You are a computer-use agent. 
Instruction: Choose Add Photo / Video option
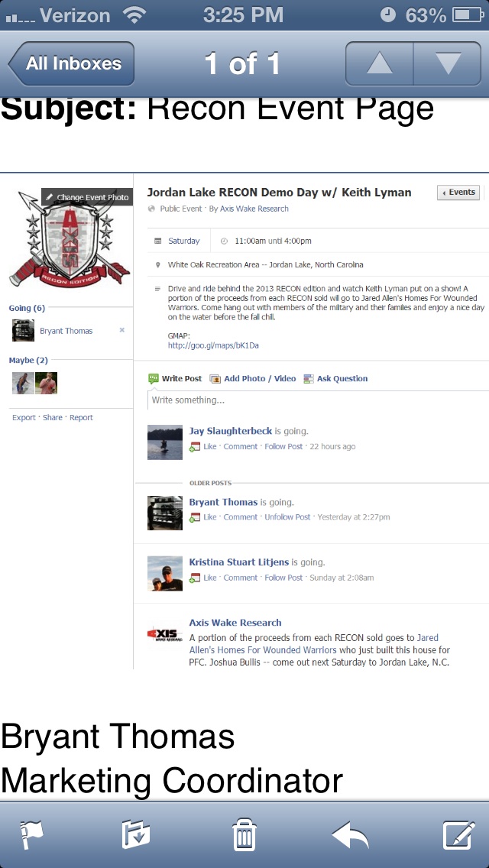(x=253, y=379)
